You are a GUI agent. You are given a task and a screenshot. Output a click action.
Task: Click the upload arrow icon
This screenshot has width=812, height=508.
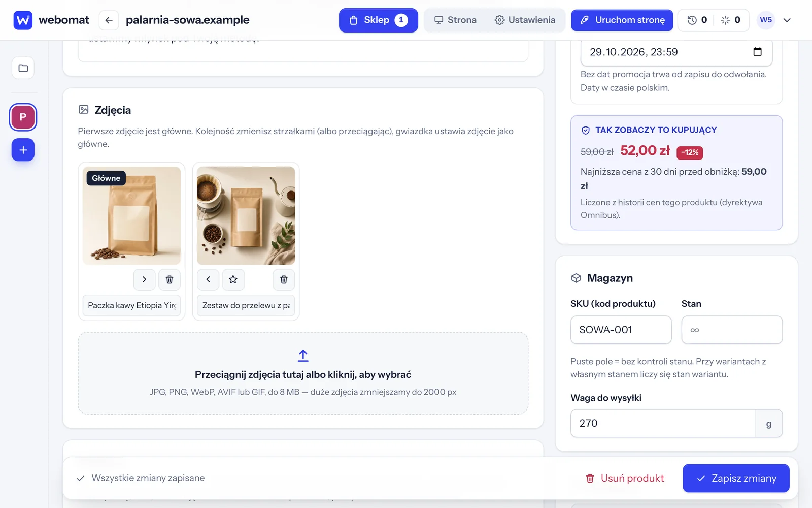303,355
